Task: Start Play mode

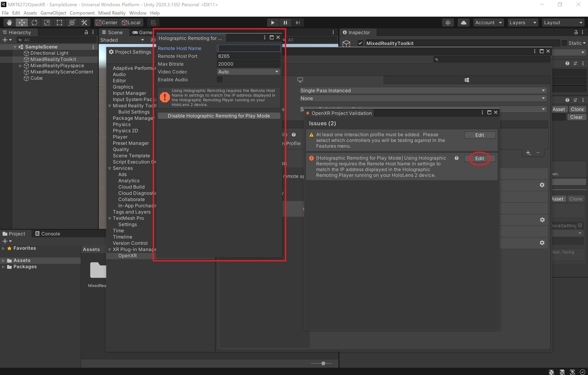Action: (272, 23)
